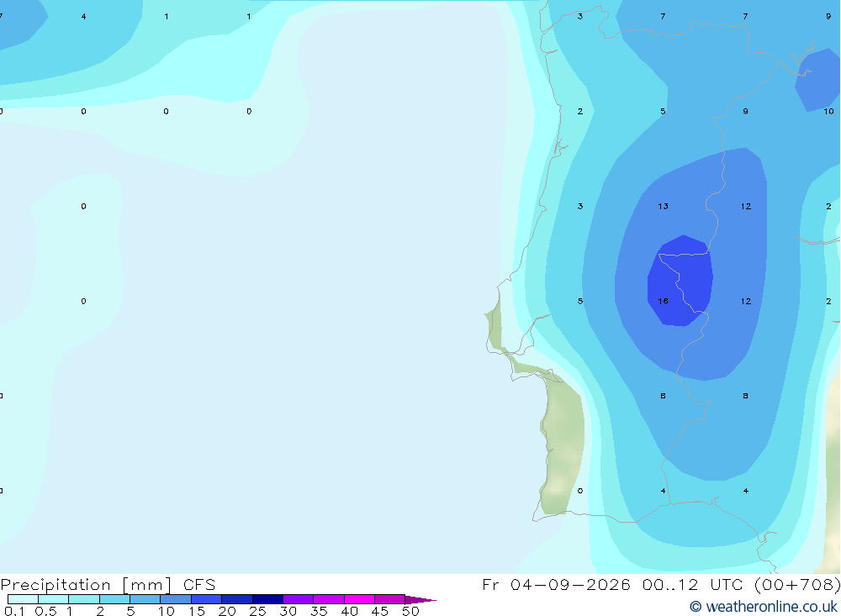Open the weatheronline.co.uk copyright link
Image resolution: width=841 pixels, height=616 pixels.
click(764, 607)
